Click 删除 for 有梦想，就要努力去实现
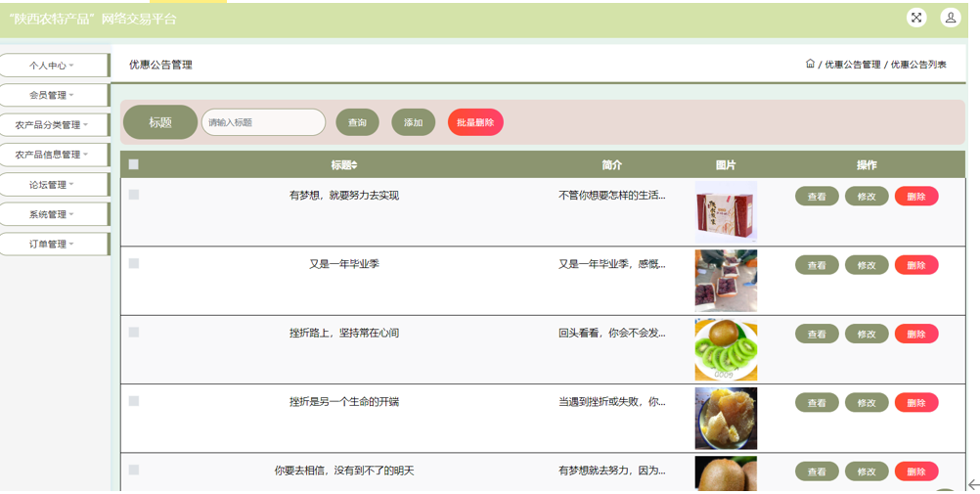The width and height of the screenshot is (980, 494). pos(916,197)
